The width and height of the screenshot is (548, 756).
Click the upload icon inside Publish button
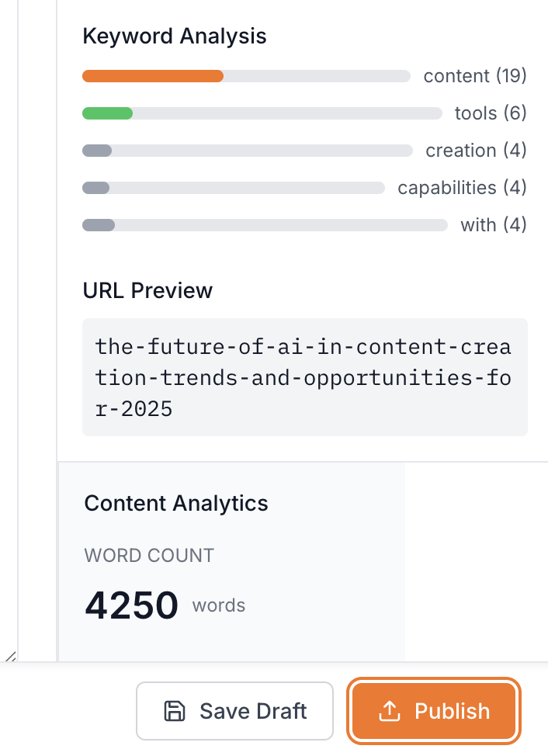390,710
